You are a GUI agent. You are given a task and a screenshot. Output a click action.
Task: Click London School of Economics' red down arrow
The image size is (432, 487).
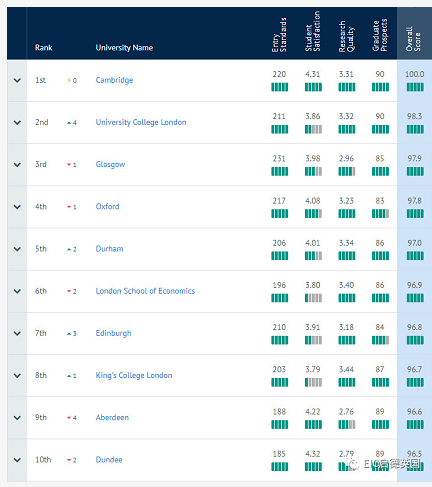point(69,291)
